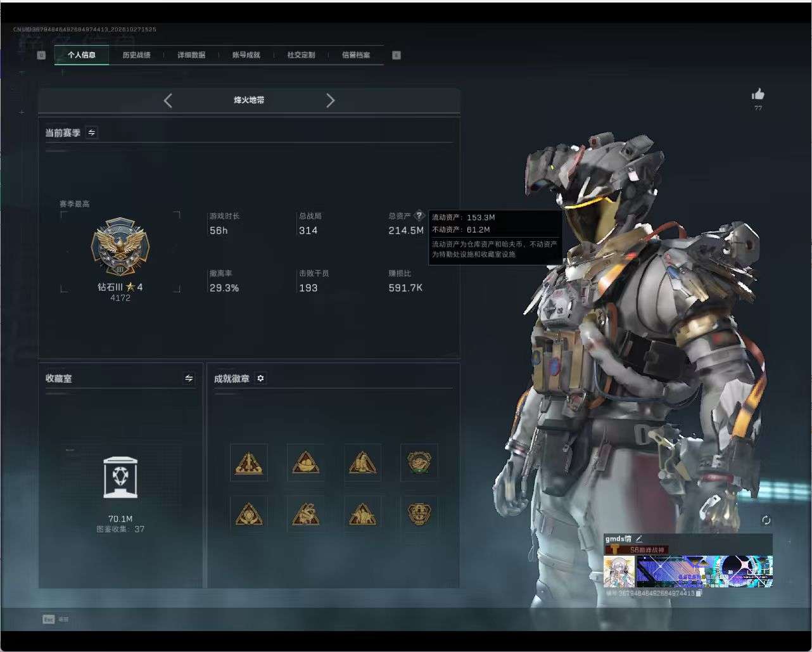Copy the player ID with the copy icon
This screenshot has width=812, height=652.
coord(699,594)
